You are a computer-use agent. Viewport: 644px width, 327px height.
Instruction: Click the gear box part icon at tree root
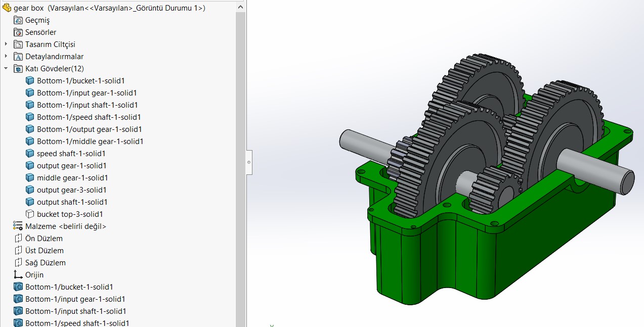click(x=7, y=8)
